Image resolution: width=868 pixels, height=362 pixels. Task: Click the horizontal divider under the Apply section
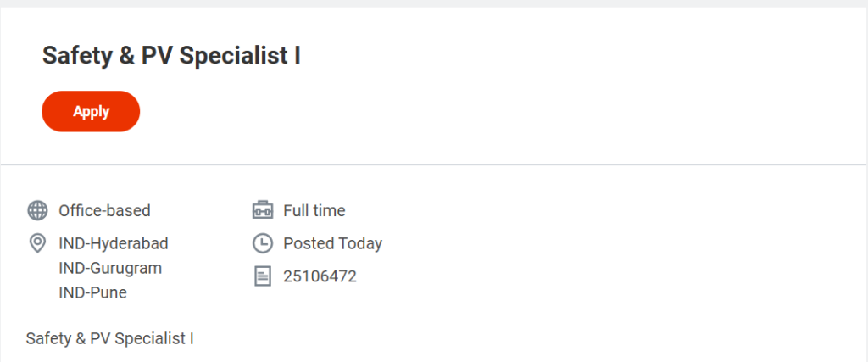434,164
